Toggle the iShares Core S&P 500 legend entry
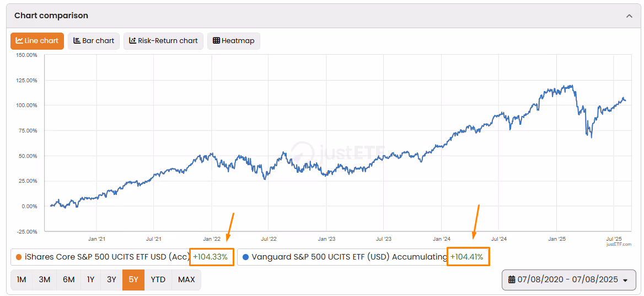Screen dimensions: 644x296 coord(122,257)
